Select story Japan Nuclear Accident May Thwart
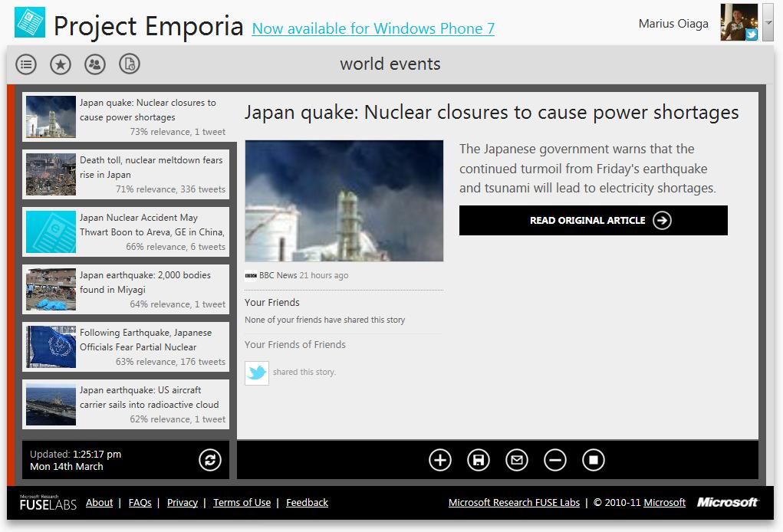 pyautogui.click(x=126, y=232)
